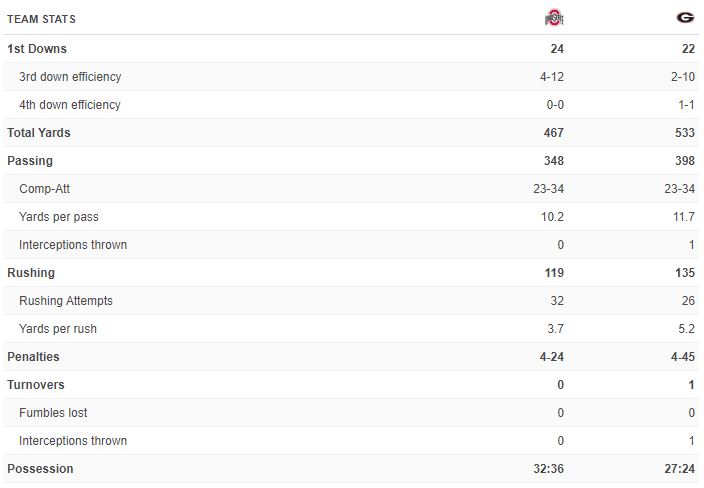The height and width of the screenshot is (488, 704).
Task: Click Ohio State's 32:36 possession time
Action: (547, 469)
